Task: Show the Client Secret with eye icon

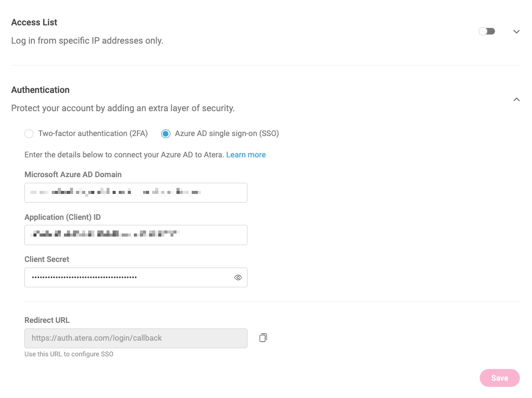Action: pyautogui.click(x=238, y=278)
